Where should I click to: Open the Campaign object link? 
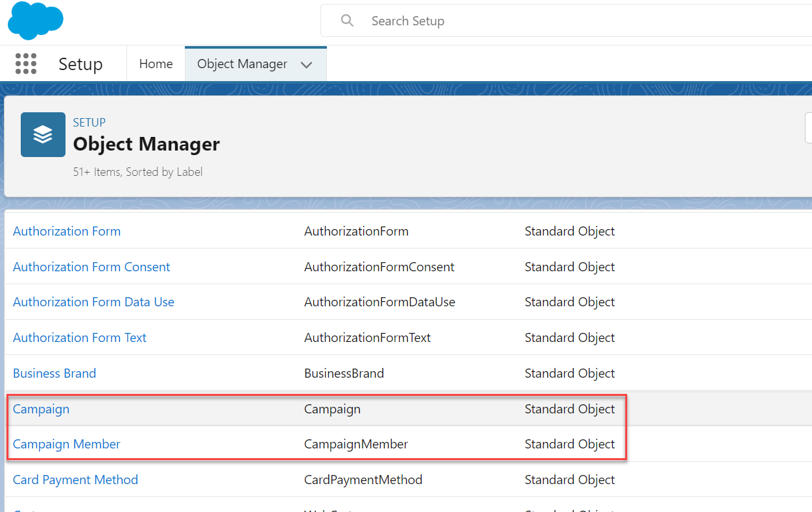41,409
